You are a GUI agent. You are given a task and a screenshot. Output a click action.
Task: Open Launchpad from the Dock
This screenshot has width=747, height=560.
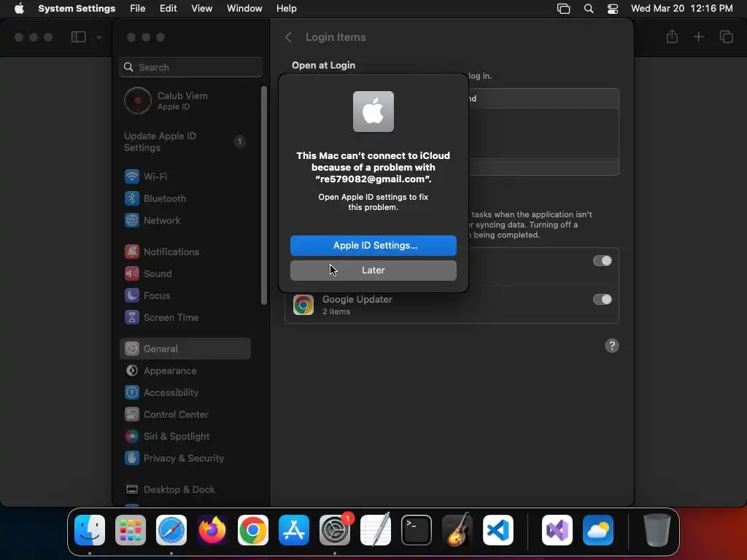pos(131,530)
